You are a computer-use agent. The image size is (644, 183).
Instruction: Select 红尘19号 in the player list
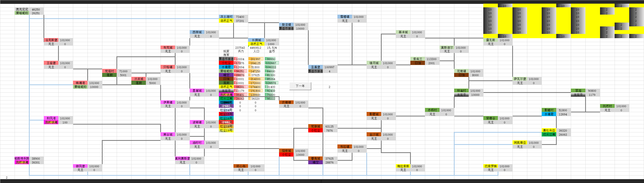click(226, 131)
